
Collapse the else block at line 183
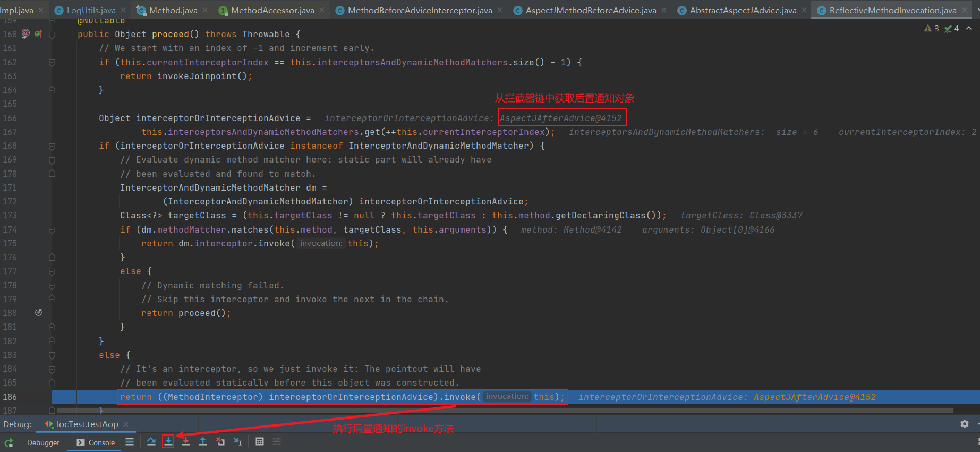[x=52, y=355]
